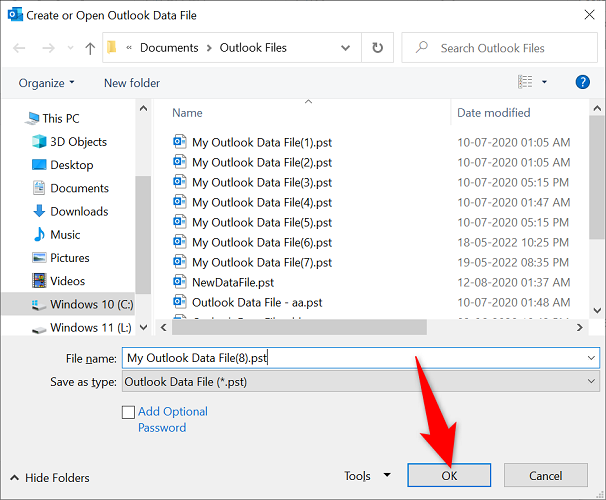Image resolution: width=606 pixels, height=500 pixels.
Task: Open the Organize menu
Action: point(46,83)
